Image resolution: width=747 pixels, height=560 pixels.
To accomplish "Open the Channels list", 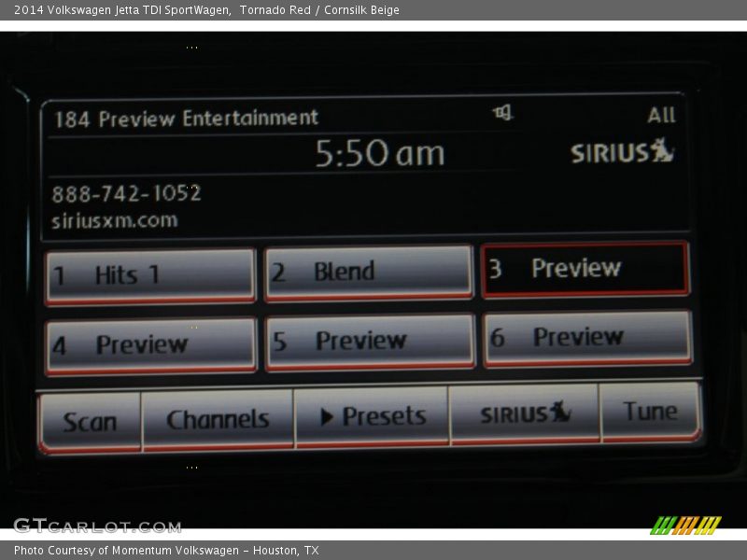I will 218,419.
